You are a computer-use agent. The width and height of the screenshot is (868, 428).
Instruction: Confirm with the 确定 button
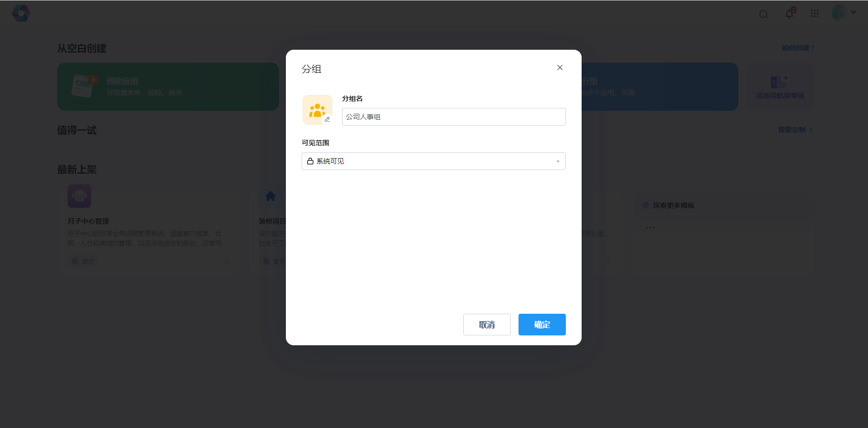(x=542, y=325)
